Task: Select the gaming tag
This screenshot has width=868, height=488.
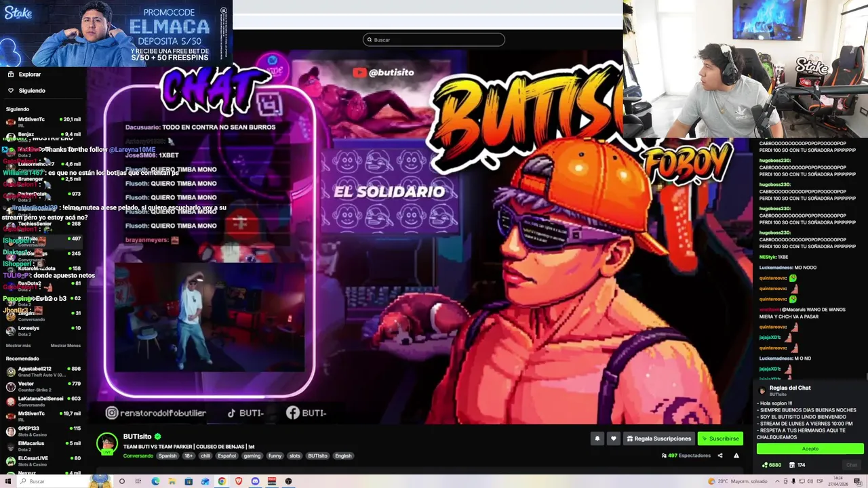Action: (x=252, y=456)
